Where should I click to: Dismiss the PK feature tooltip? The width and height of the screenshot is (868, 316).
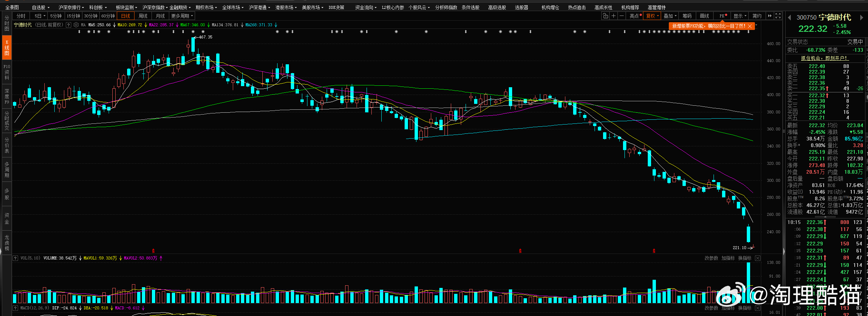[750, 26]
